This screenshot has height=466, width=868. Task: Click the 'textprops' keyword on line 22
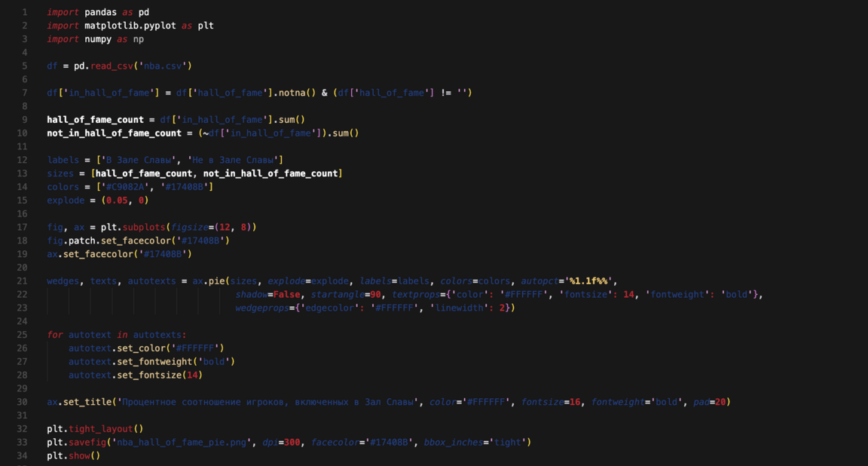click(416, 295)
